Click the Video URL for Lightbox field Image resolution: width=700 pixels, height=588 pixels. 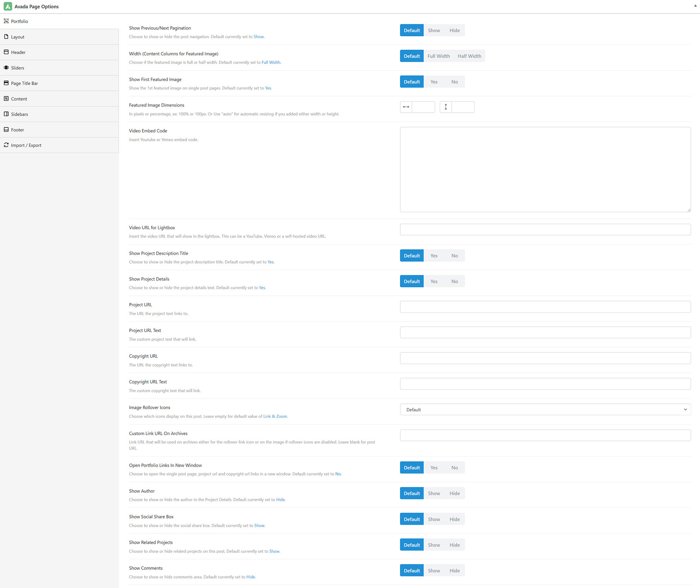545,230
